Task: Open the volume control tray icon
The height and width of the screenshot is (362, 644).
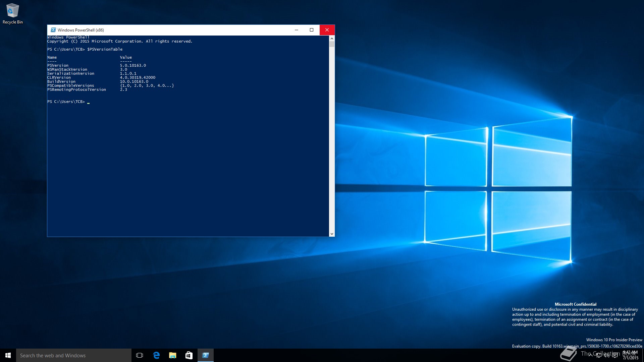Action: pos(607,355)
